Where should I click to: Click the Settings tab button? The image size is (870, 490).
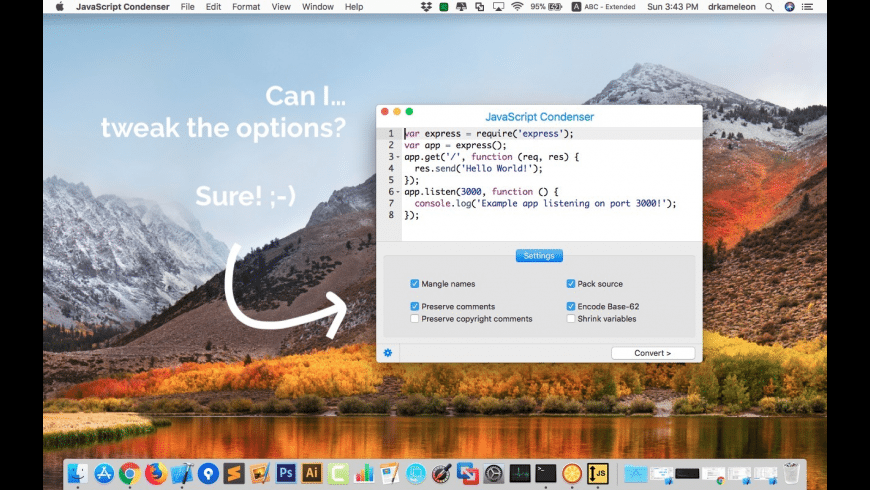coord(539,256)
